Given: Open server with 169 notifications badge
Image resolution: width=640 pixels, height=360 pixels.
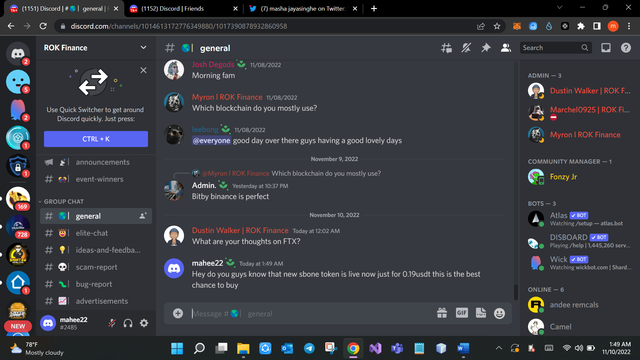Looking at the screenshot, I should 18,199.
